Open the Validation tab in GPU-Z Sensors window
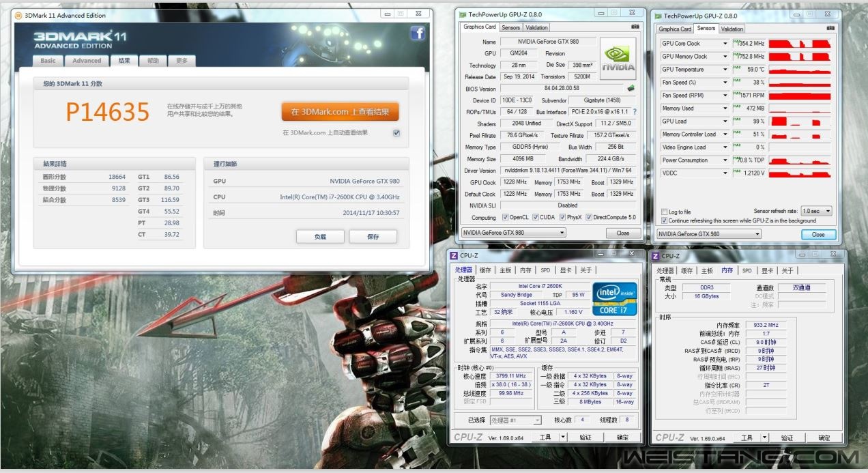868x473 pixels. click(732, 29)
